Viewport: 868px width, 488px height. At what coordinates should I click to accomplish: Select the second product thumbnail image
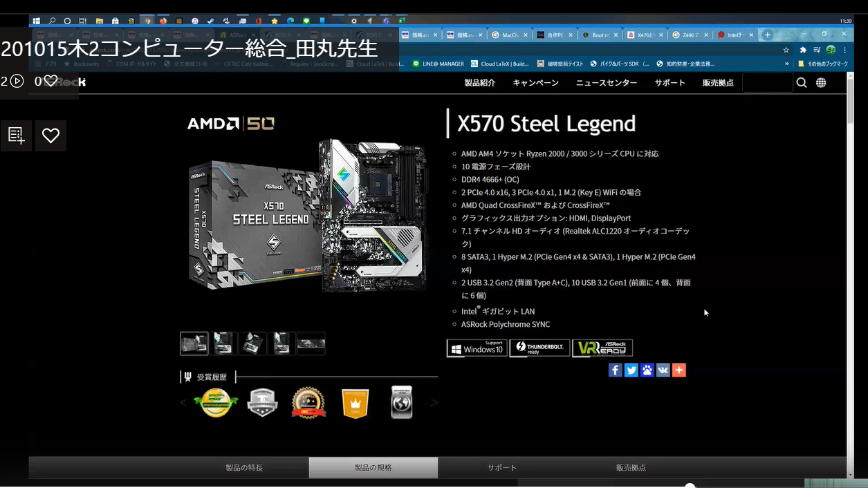coord(223,343)
